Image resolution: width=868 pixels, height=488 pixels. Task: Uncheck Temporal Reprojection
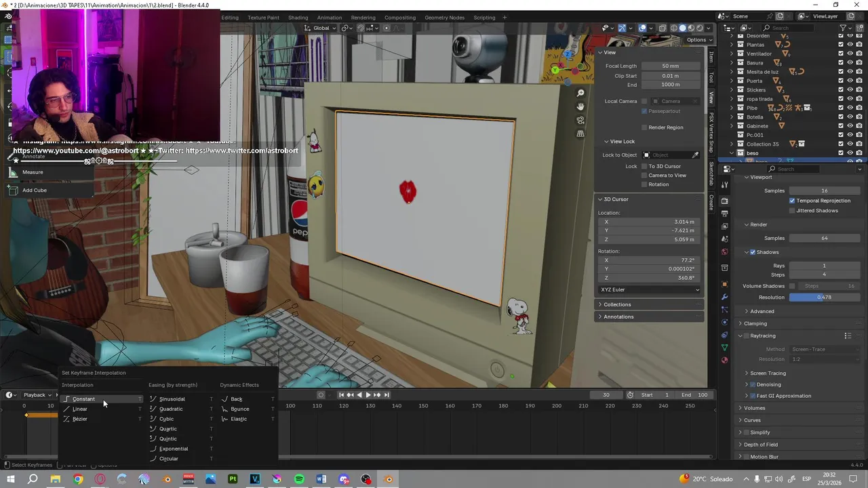click(x=792, y=201)
